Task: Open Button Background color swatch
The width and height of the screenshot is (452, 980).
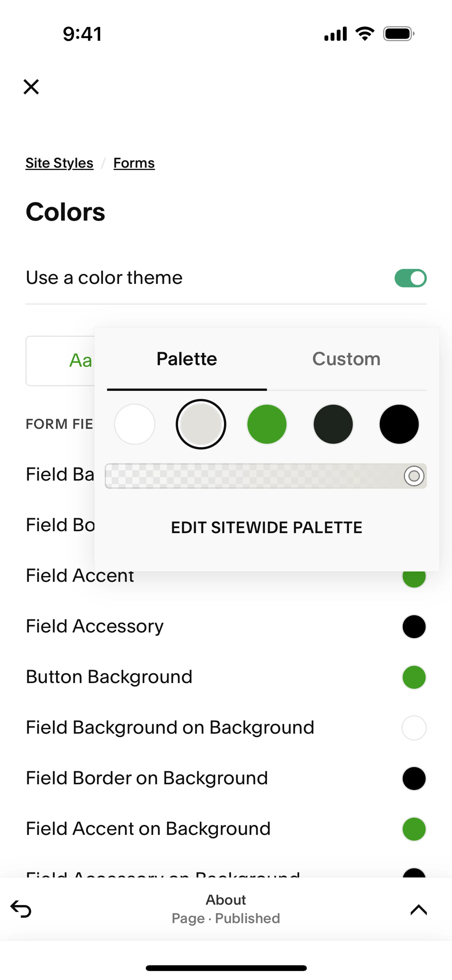Action: (414, 677)
